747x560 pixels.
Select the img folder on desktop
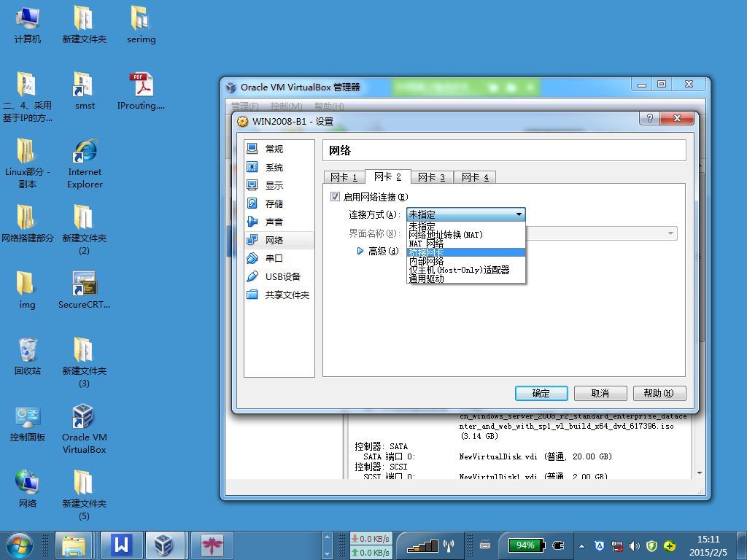point(27,290)
